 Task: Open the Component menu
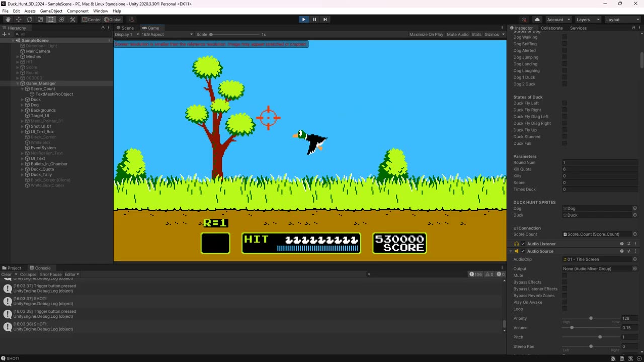point(78,11)
